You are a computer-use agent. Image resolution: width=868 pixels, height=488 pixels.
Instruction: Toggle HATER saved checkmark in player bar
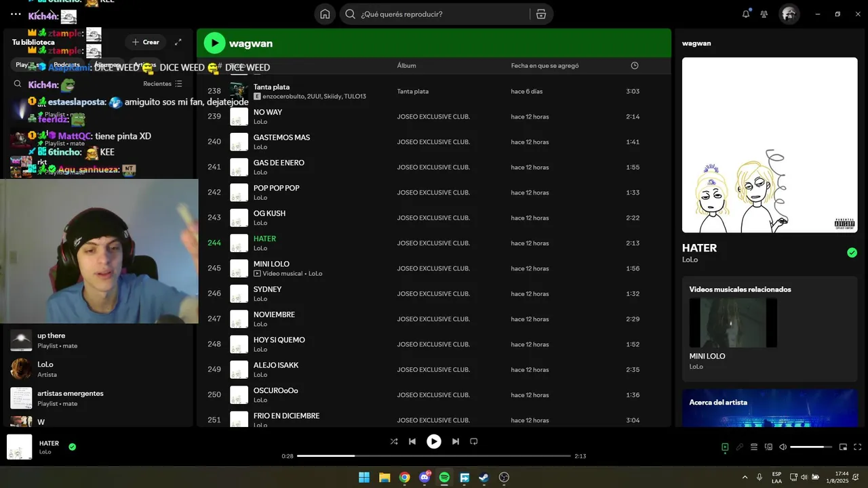click(72, 447)
